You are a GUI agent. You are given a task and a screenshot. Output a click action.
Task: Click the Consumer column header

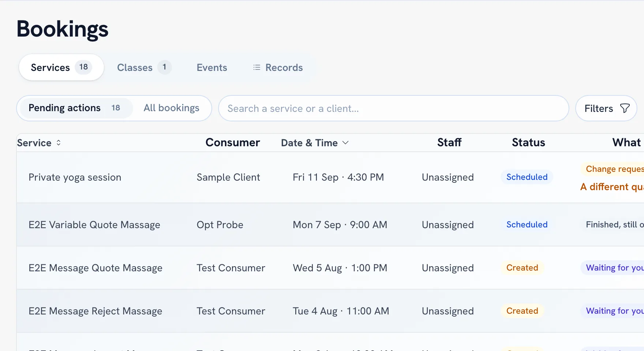(x=233, y=142)
